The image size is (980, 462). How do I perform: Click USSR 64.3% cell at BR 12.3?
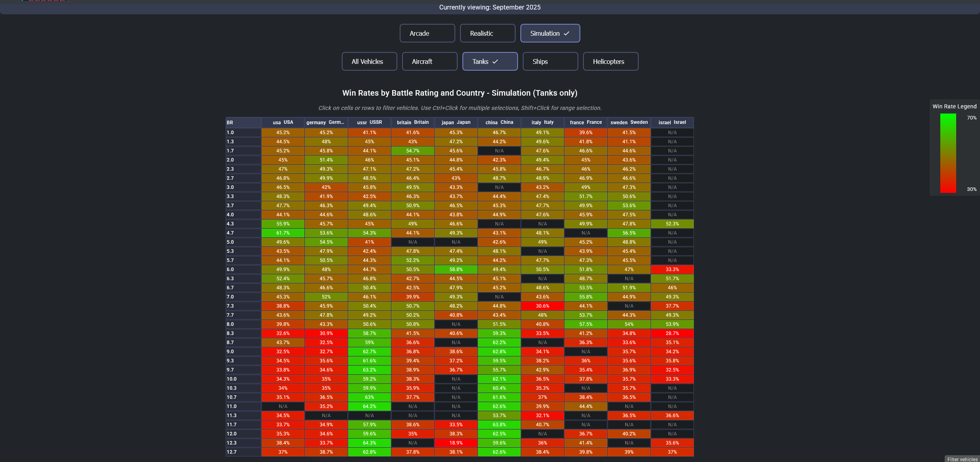370,443
